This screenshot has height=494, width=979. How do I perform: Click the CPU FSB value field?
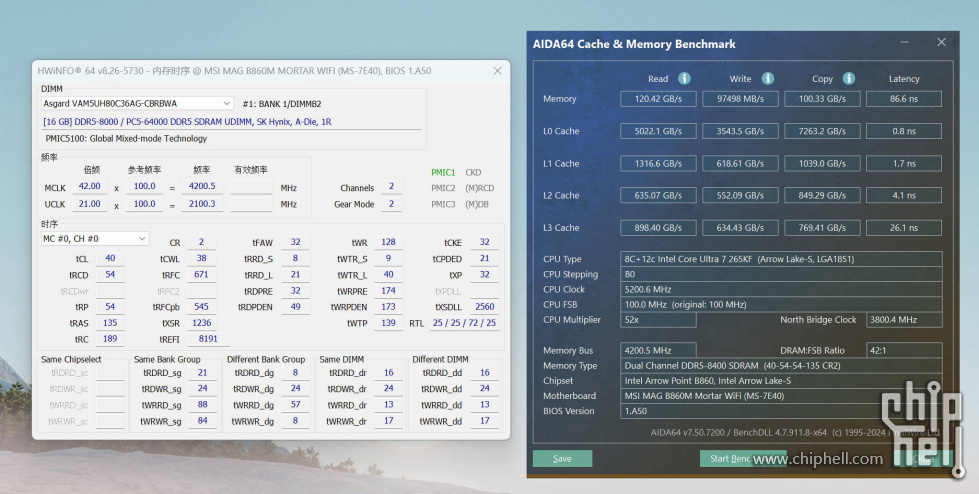(x=781, y=304)
